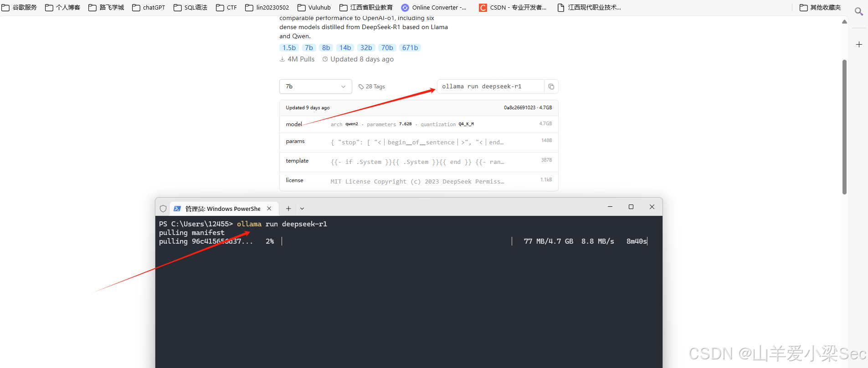868x368 pixels.
Task: Click the scroll-up arrow of page scrollbar
Action: tap(844, 21)
